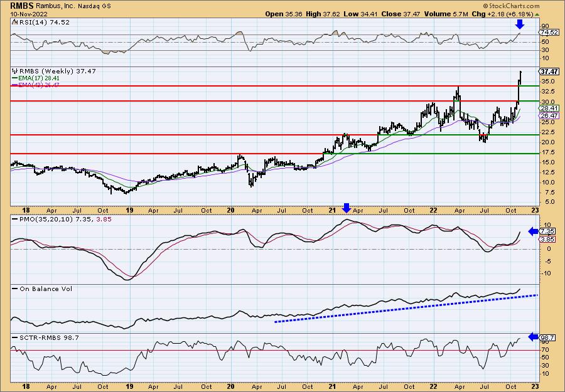Click the SCTR-RMBS 98.7 label
Screen dimensions: 565x392
(x=48, y=337)
